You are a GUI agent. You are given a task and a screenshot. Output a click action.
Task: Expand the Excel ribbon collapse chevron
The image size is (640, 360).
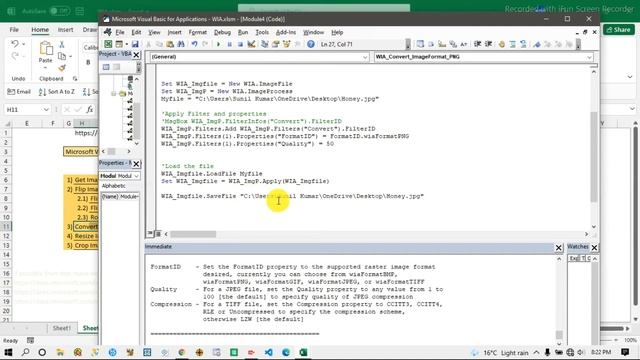click(x=630, y=77)
